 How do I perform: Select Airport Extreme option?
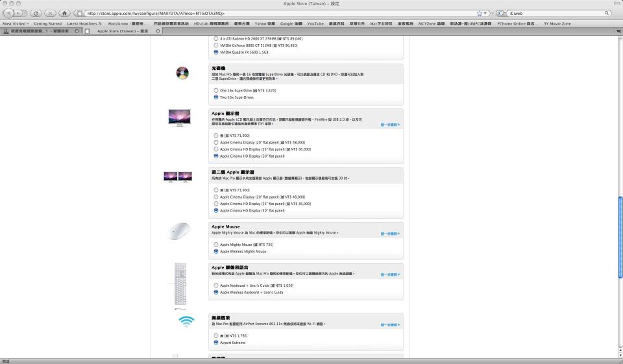[x=215, y=343]
